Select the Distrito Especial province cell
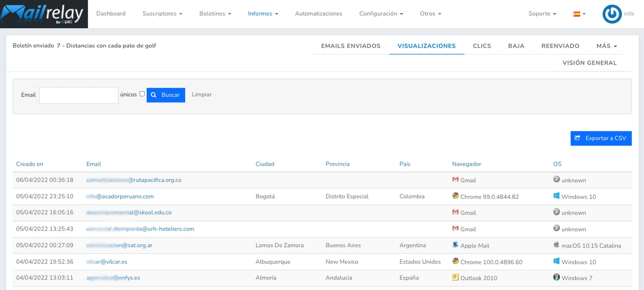Viewport: 644px width, 290px height. (x=347, y=196)
